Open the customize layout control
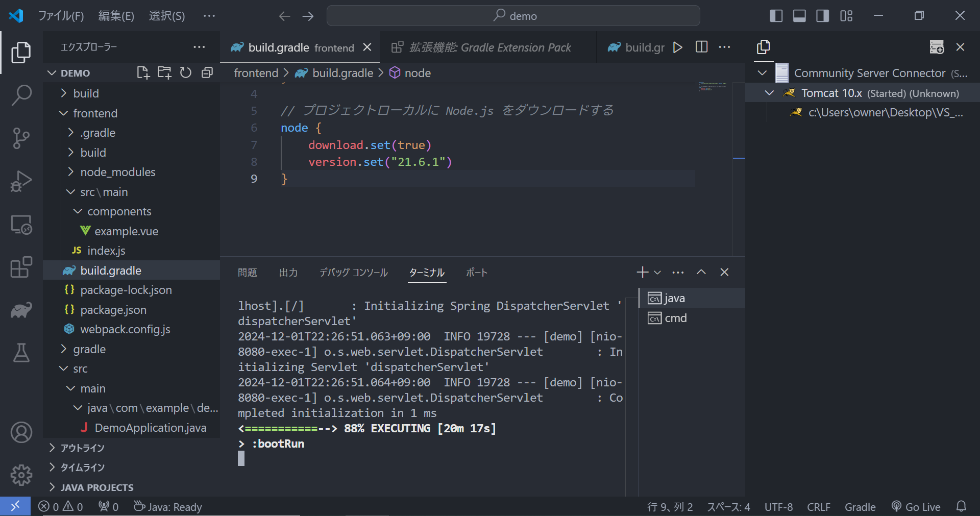Image resolution: width=980 pixels, height=516 pixels. coord(846,16)
